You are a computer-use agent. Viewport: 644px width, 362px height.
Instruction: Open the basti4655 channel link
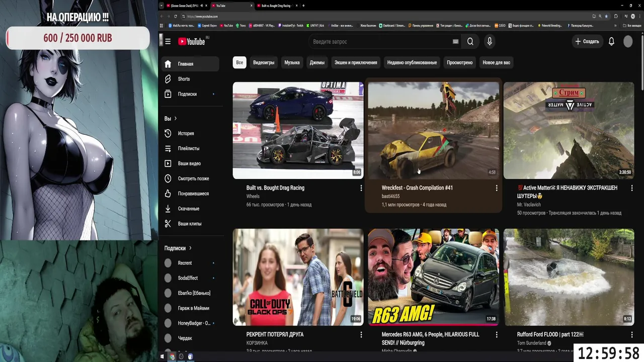click(x=391, y=197)
